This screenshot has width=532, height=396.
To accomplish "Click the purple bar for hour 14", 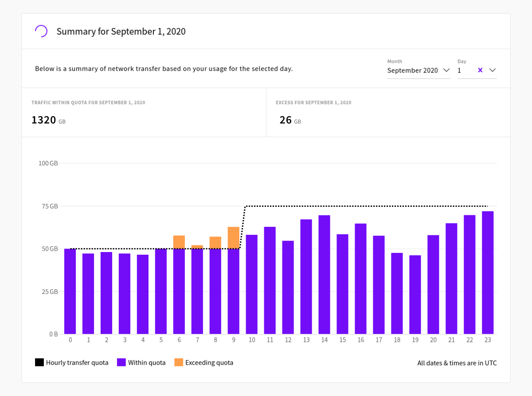I will coord(325,275).
